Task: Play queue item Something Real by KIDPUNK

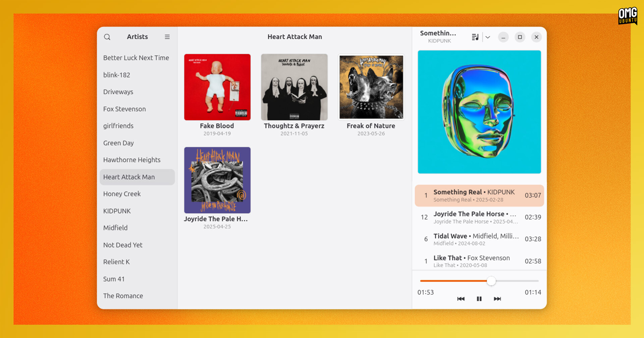Action: (x=479, y=195)
